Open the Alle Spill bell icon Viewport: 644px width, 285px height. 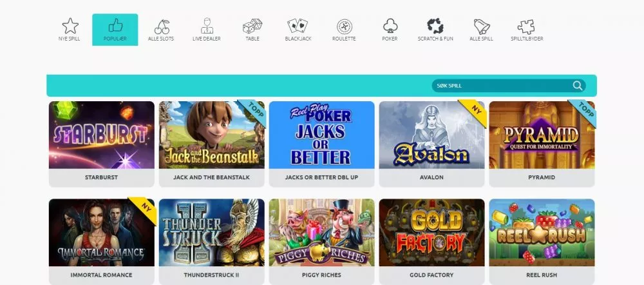point(481,26)
